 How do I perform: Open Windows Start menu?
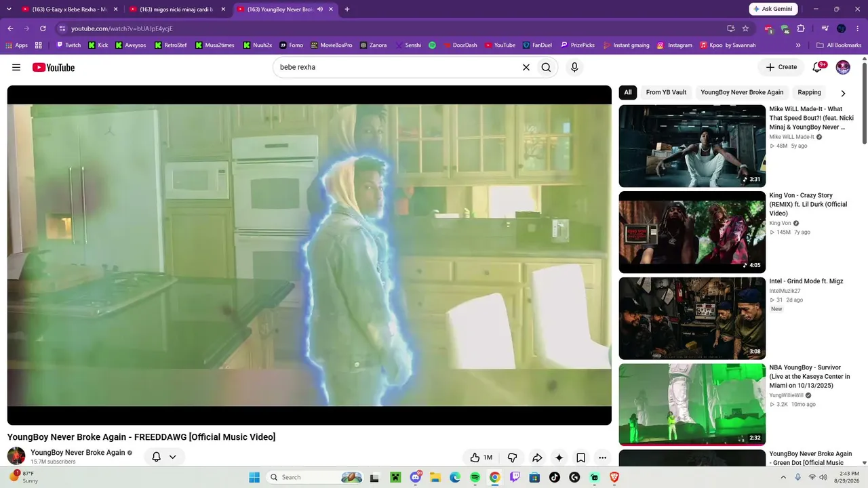pyautogui.click(x=254, y=477)
